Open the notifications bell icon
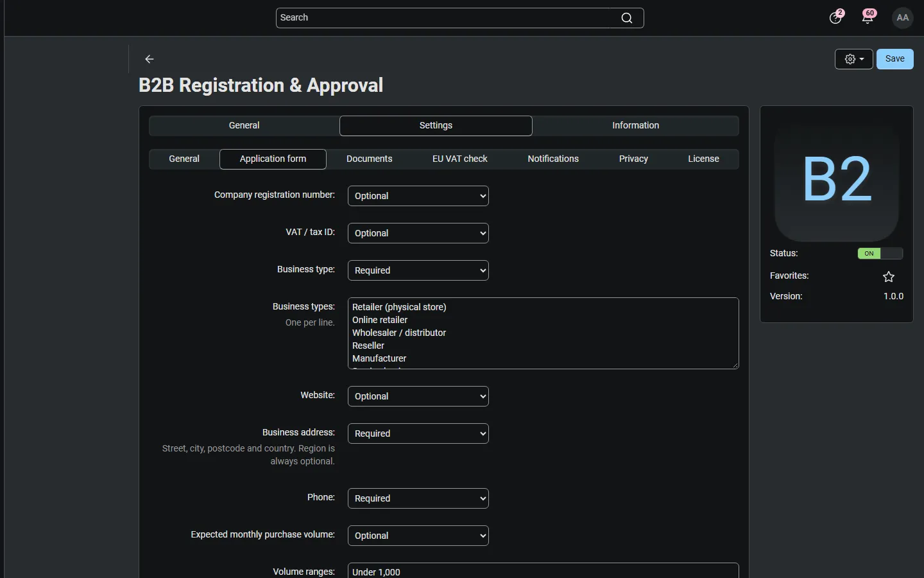This screenshot has width=924, height=578. point(868,17)
